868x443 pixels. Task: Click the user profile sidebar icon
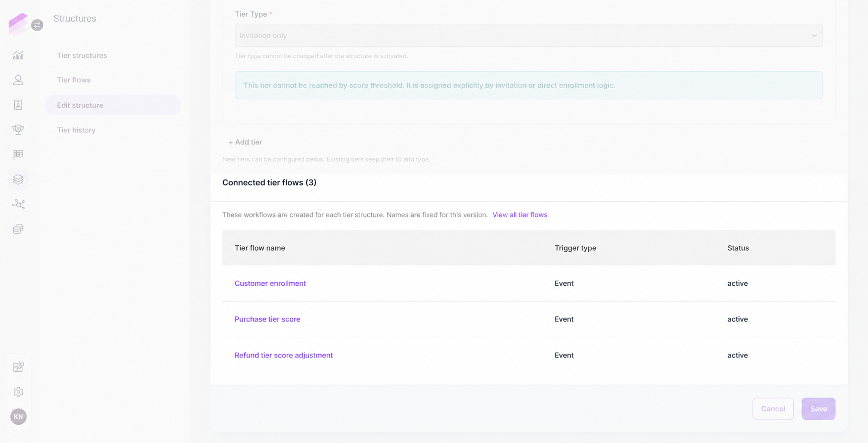(18, 80)
